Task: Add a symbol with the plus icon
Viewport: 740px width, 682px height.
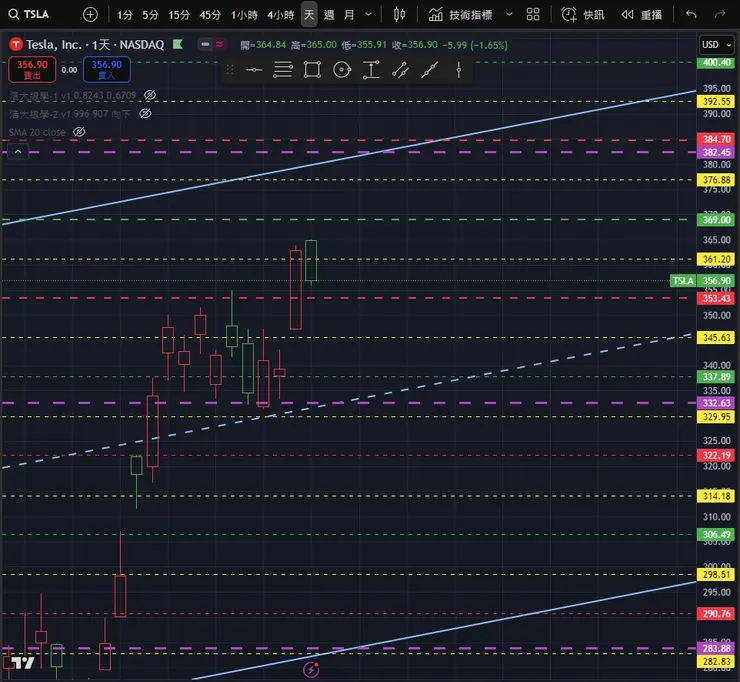Action: tap(90, 15)
